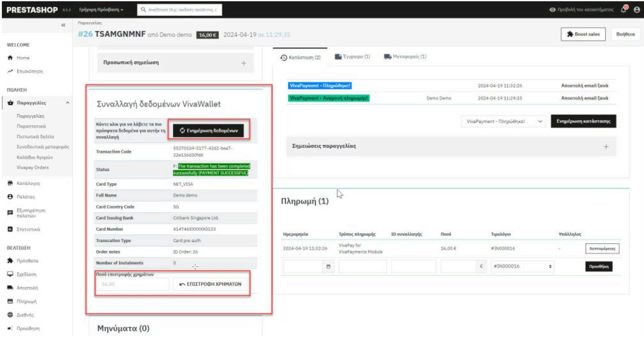The width and height of the screenshot is (644, 339).
Task: Click the Παραγγελίες basket icon
Action: tap(10, 103)
